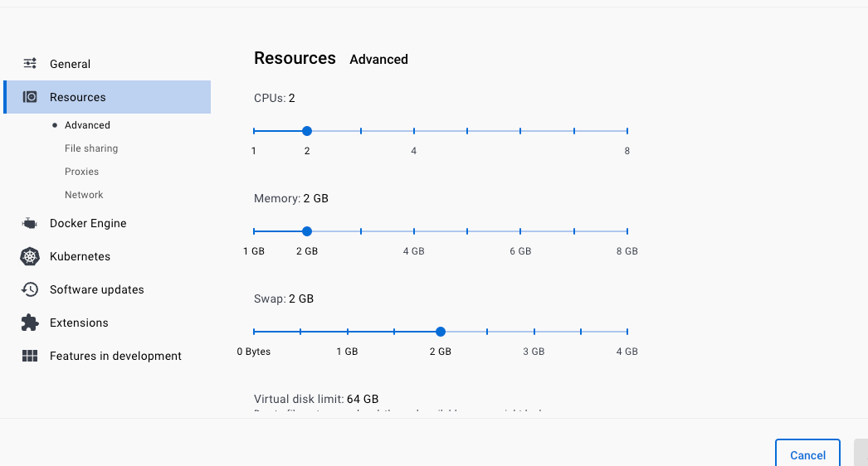This screenshot has width=868, height=466.
Task: Switch to the Docker Engine settings
Action: pos(88,223)
